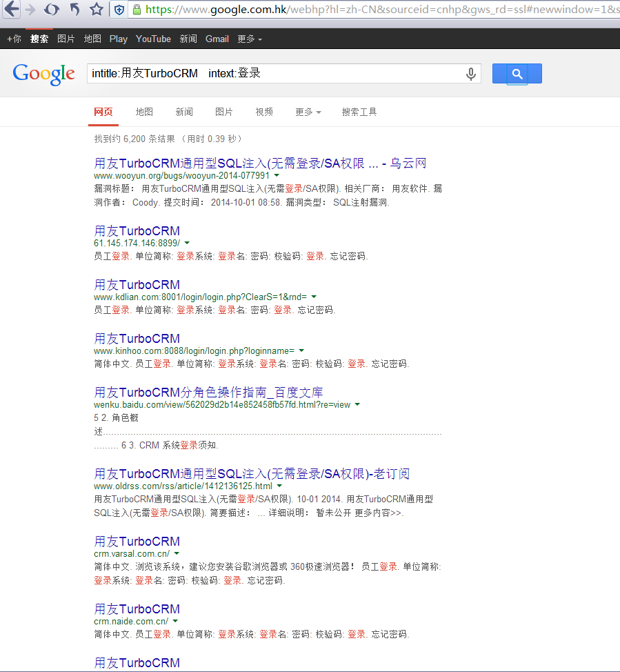Image resolution: width=620 pixels, height=672 pixels.
Task: Expand dropdown arrow beside oldrss.com URL
Action: 279,486
